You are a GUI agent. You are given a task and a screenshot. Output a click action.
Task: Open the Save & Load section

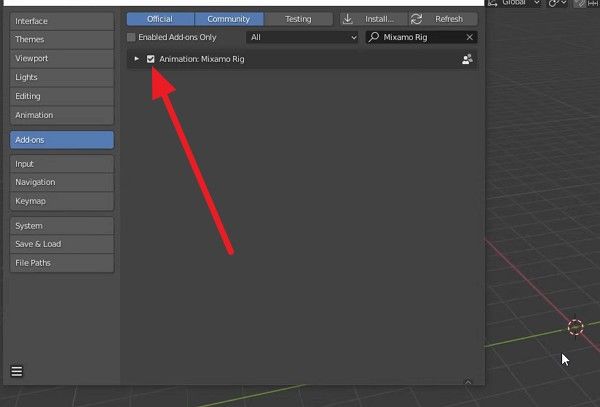62,244
